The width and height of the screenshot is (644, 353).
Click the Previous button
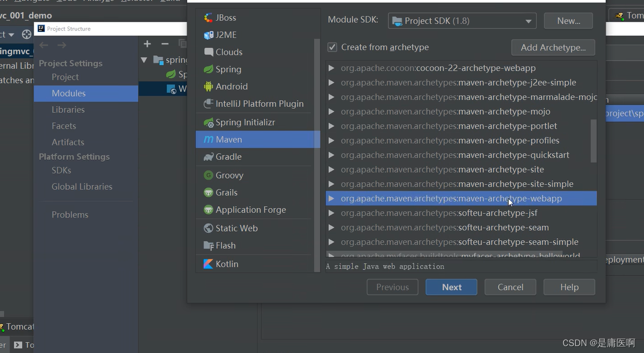coord(392,287)
